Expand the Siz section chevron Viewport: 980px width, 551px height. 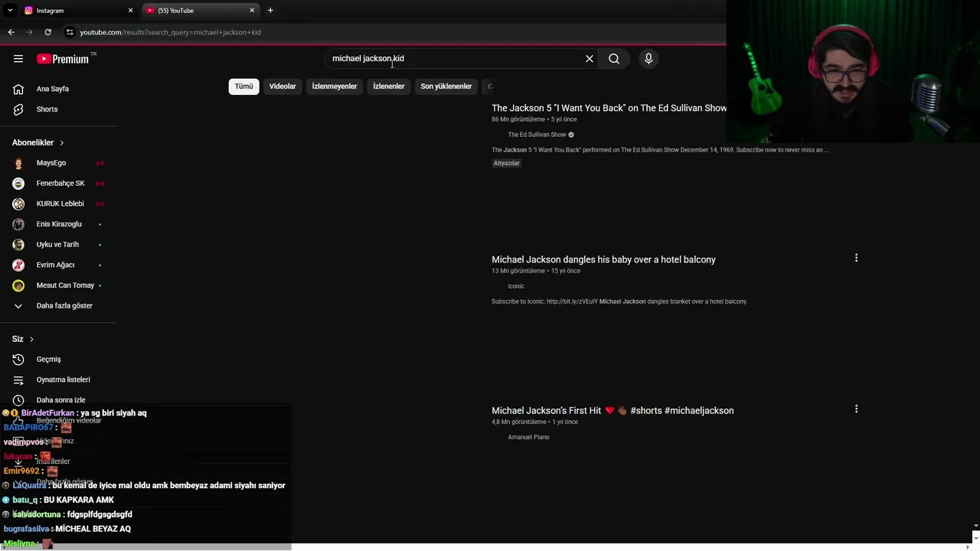click(31, 339)
